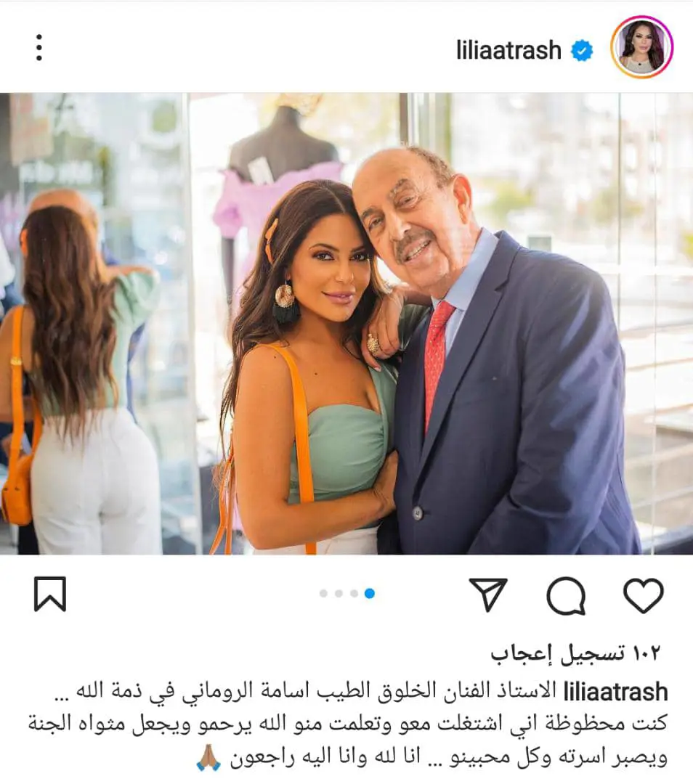Jump to second carousel dot
The image size is (693, 784).
tap(339, 594)
